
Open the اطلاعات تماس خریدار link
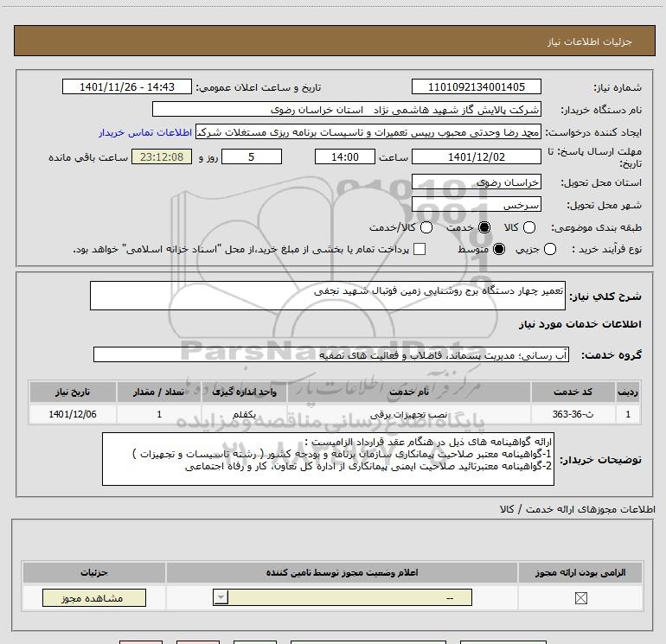point(145,132)
